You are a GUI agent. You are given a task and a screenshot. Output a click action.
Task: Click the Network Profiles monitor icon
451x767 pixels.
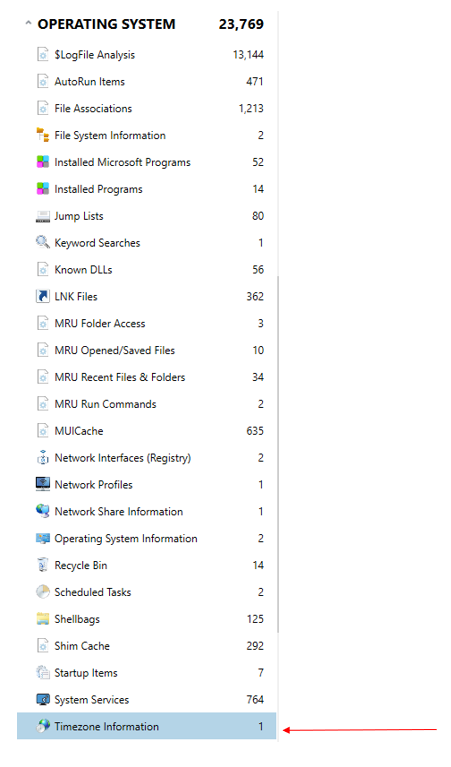[43, 484]
